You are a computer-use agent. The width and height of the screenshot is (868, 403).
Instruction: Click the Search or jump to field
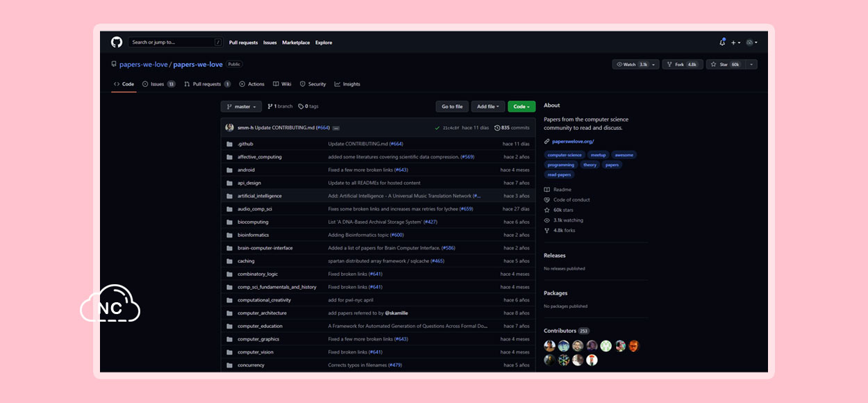coord(176,42)
